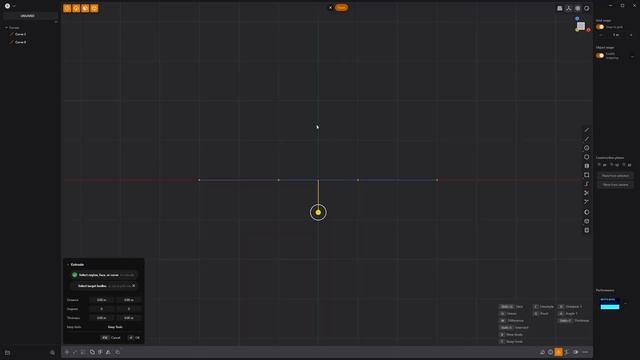The height and width of the screenshot is (360, 640).
Task: Click the x beside the orange pill at top center
Action: (331, 7)
